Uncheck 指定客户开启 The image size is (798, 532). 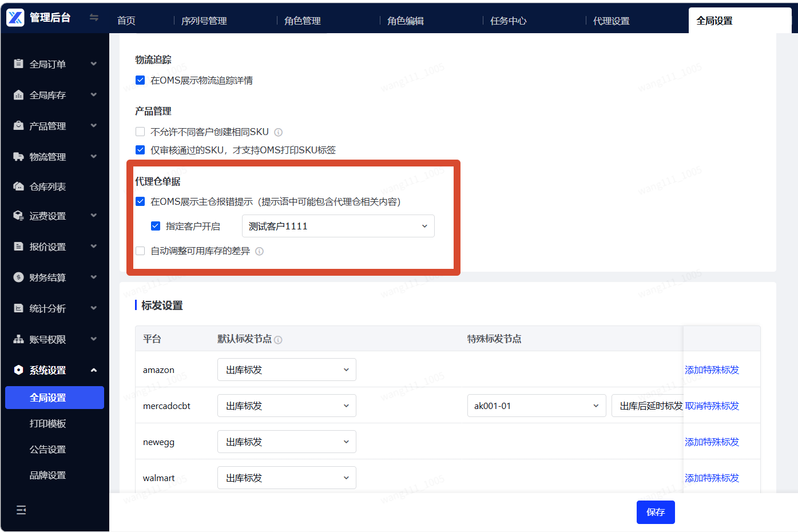coord(155,226)
